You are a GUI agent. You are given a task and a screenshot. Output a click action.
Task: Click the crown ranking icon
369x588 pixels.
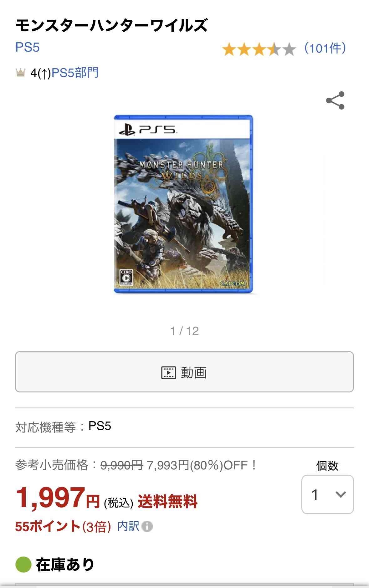pos(20,73)
